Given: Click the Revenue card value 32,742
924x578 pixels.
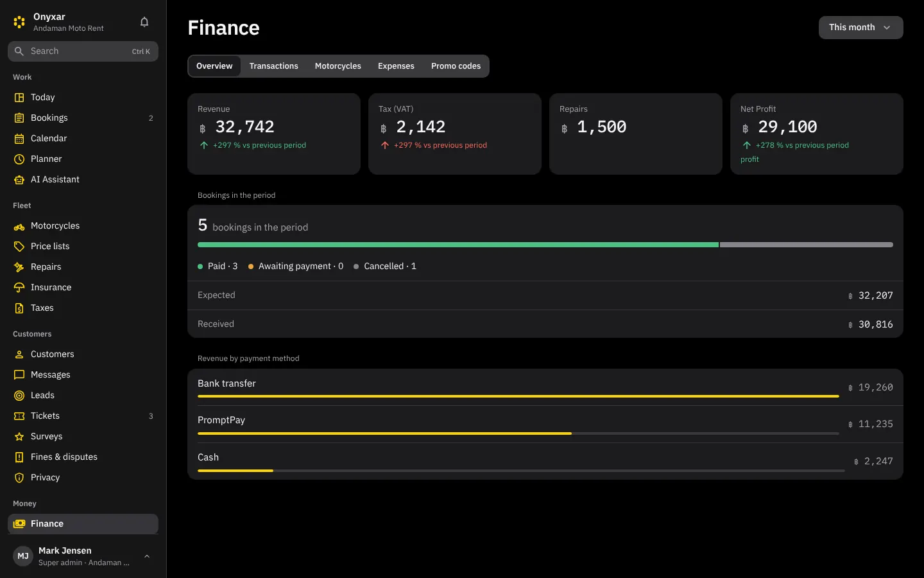Looking at the screenshot, I should [x=244, y=127].
